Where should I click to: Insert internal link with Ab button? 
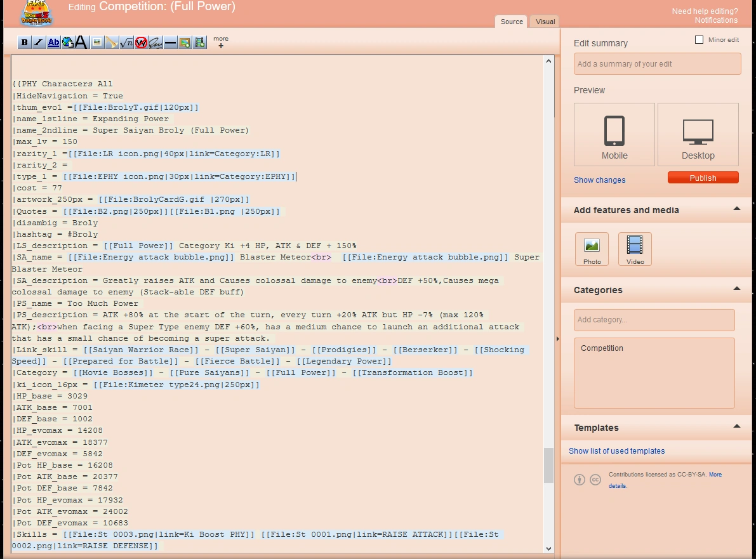[53, 43]
